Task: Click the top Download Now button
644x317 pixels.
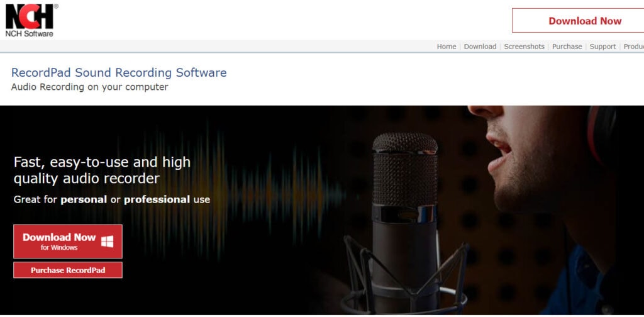Action: coord(578,21)
